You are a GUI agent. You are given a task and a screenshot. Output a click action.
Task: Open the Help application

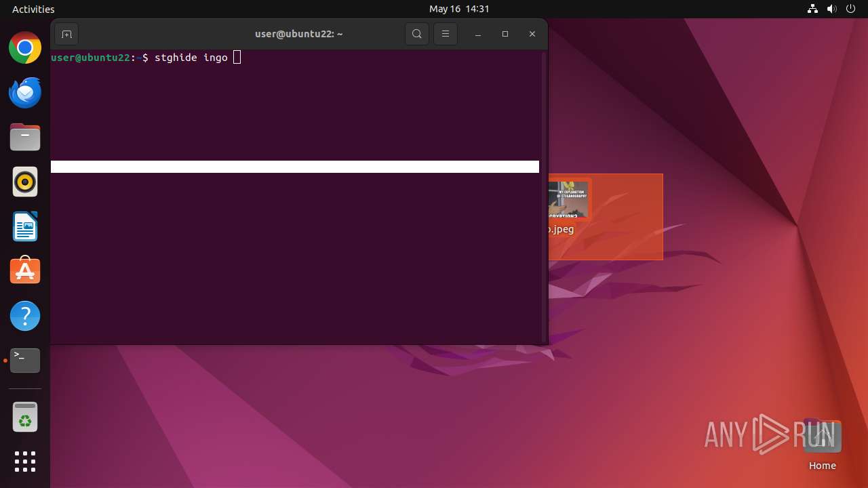(25, 316)
